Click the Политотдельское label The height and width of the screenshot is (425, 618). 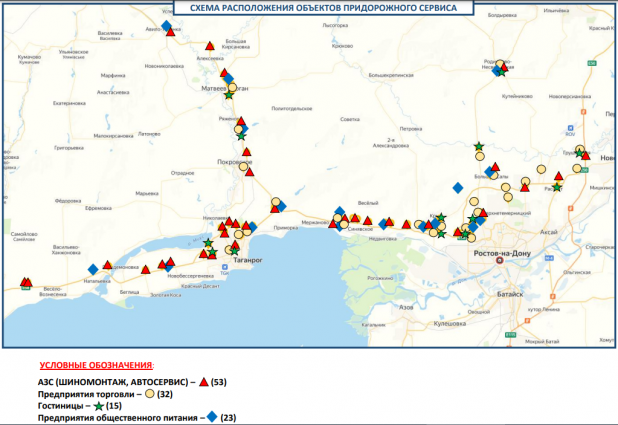[292, 108]
